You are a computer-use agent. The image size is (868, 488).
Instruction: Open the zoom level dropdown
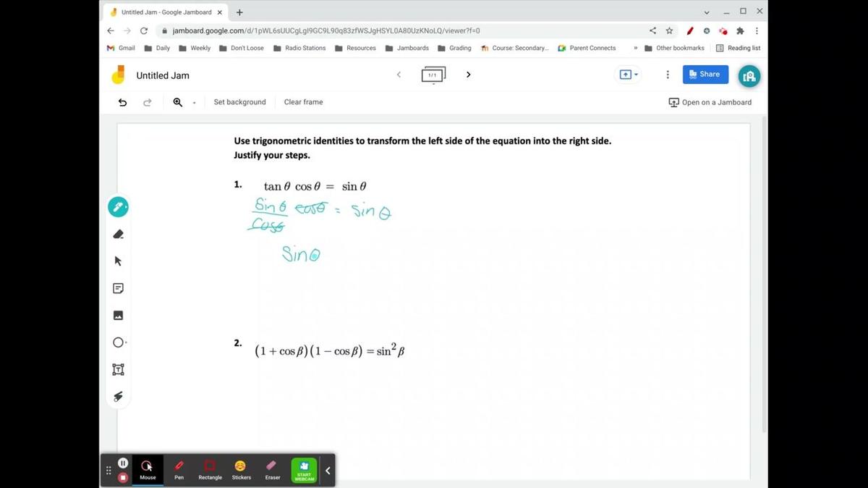(194, 103)
